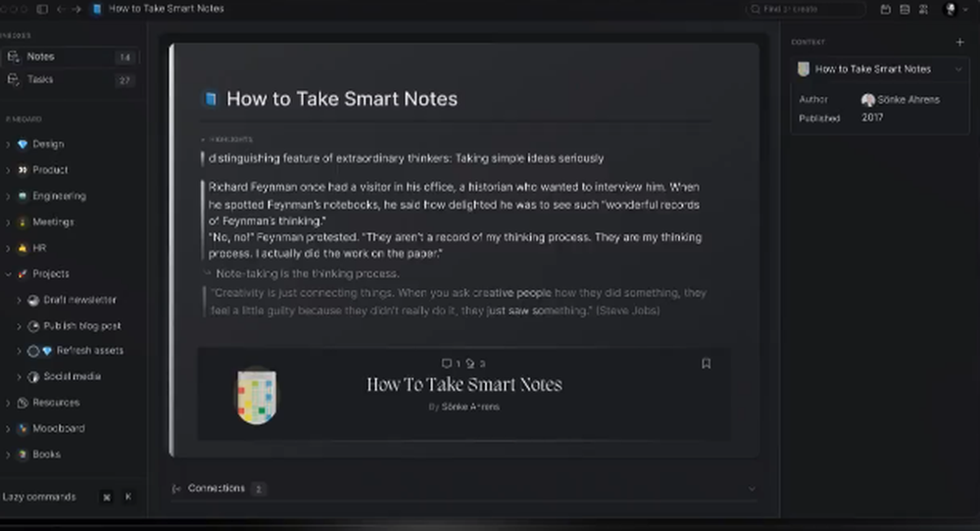This screenshot has height=531, width=980.
Task: Expand the Draft newsletter item chevron
Action: coord(19,301)
